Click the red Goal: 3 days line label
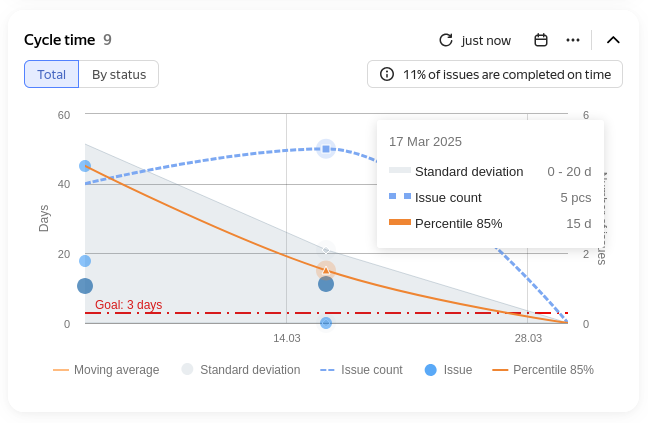 (x=128, y=305)
